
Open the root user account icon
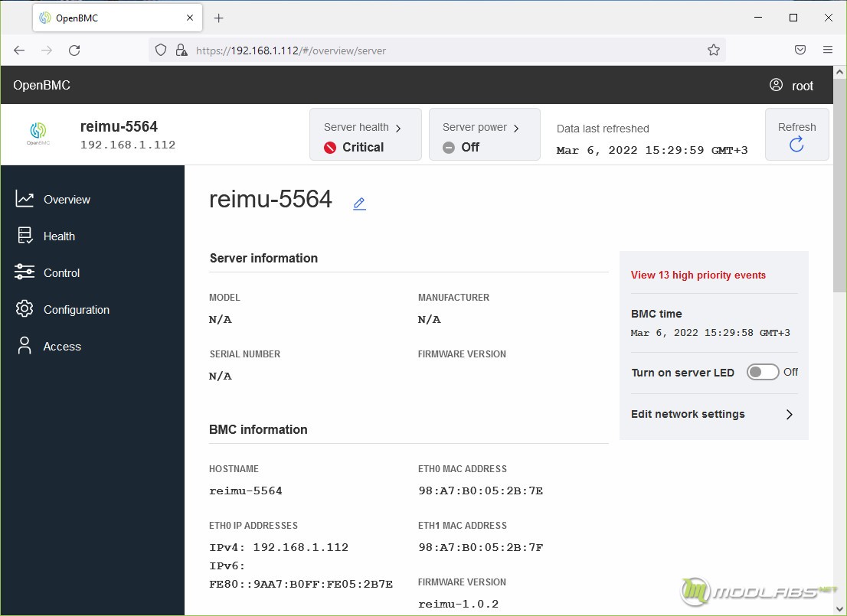(x=776, y=85)
